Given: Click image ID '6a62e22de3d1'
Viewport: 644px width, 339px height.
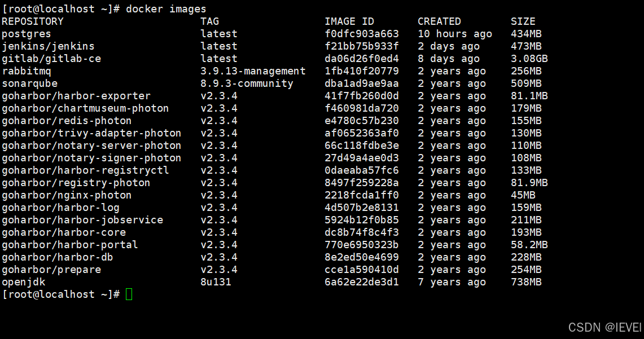Looking at the screenshot, I should click(362, 282).
